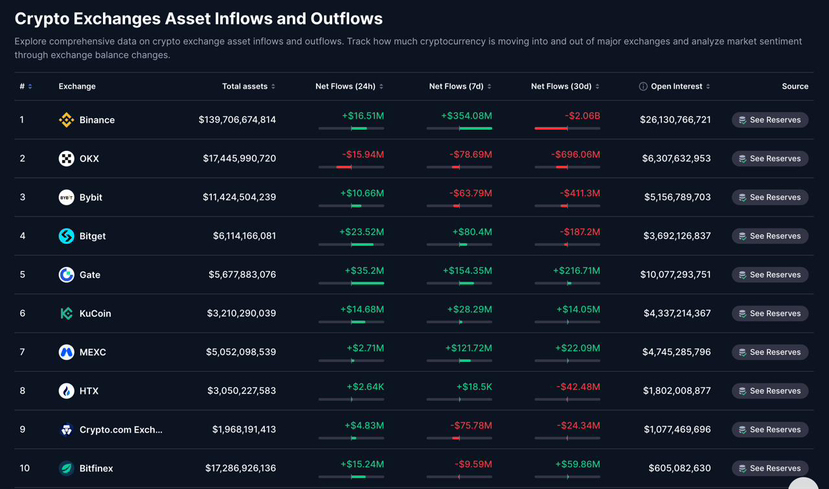This screenshot has height=489, width=829.
Task: Click OKX 24h net flow -$15.94M
Action: [x=363, y=154]
